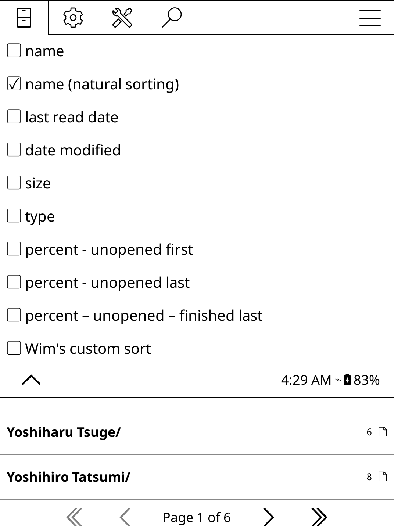Image resolution: width=394 pixels, height=532 pixels.
Task: Open the wrench and screwdriver tools tab
Action: [x=122, y=18]
